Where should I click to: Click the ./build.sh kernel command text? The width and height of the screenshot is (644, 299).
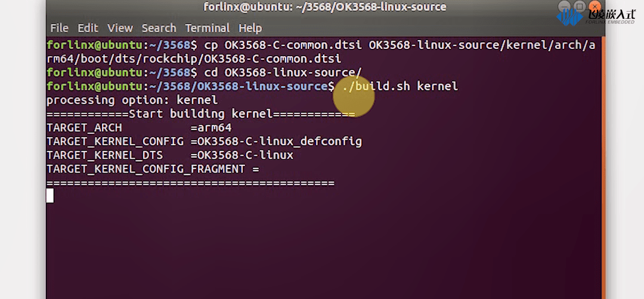(400, 87)
